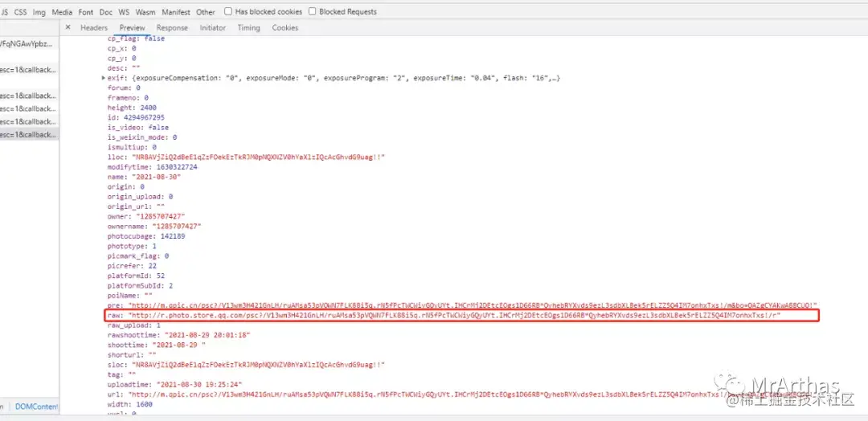Filter requests by WS type
This screenshot has width=868, height=421.
point(124,11)
